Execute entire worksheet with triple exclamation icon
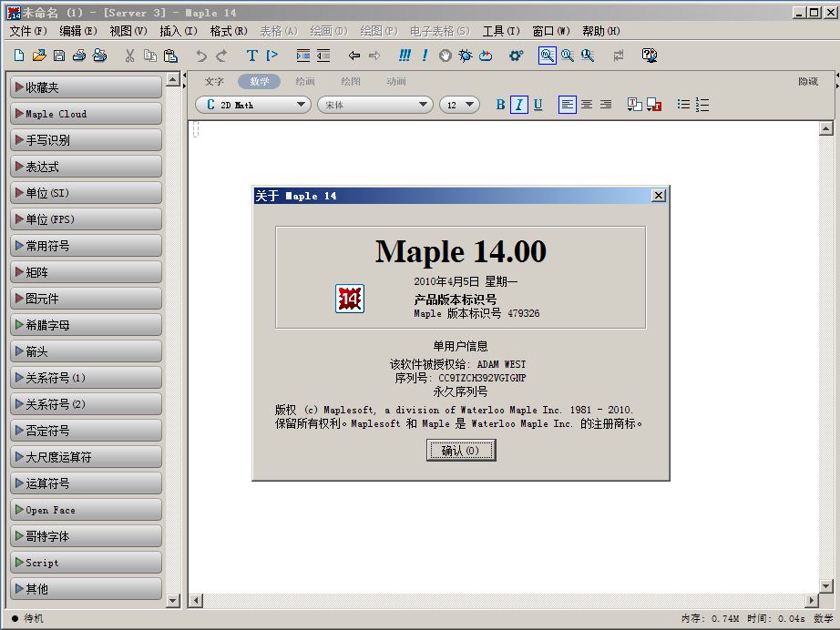 pyautogui.click(x=405, y=56)
